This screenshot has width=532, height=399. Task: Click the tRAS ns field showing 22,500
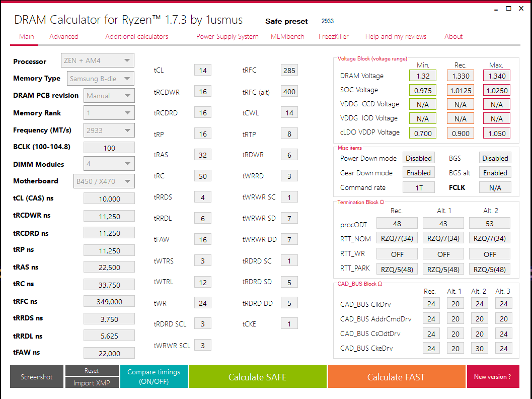pos(109,267)
